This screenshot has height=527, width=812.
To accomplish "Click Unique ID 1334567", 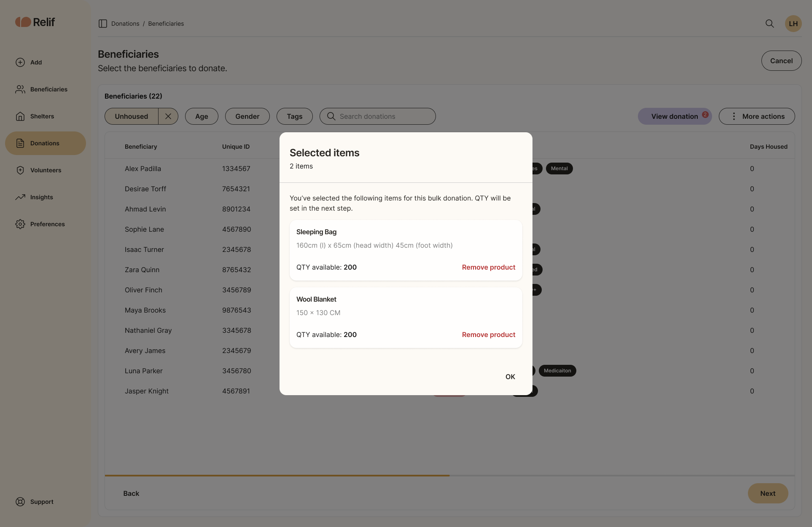I will tap(236, 169).
